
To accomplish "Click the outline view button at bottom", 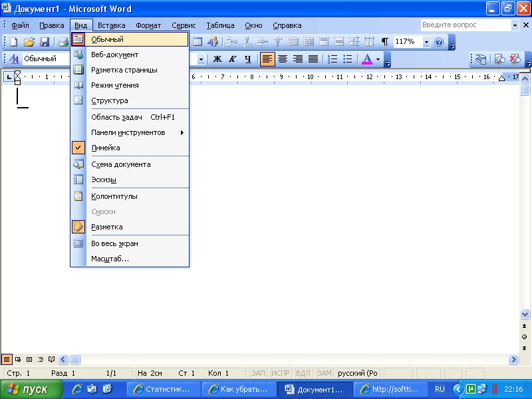I will point(41,359).
